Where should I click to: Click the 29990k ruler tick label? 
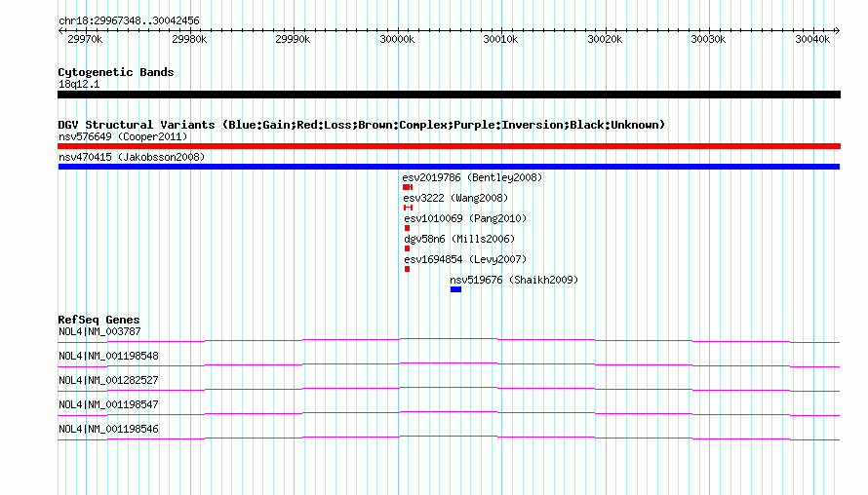click(x=293, y=40)
